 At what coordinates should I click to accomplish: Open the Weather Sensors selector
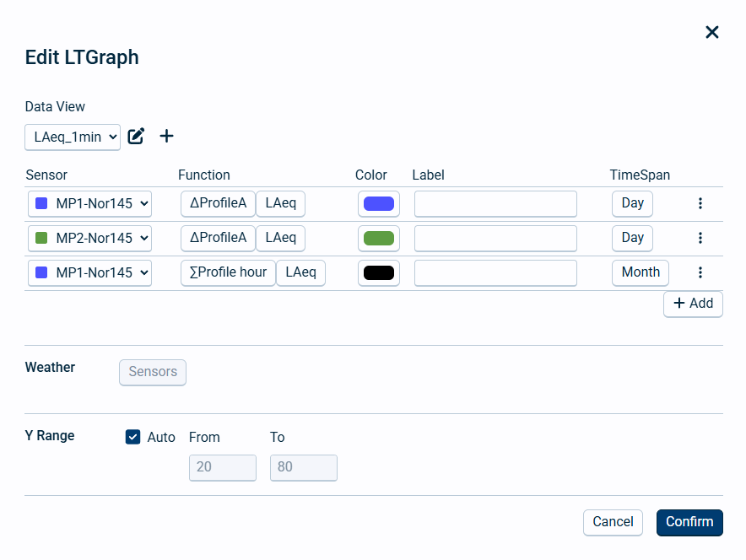153,372
